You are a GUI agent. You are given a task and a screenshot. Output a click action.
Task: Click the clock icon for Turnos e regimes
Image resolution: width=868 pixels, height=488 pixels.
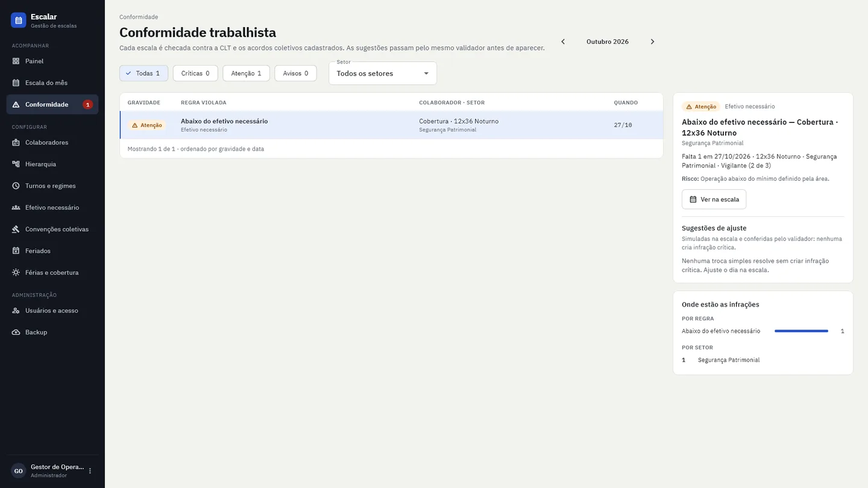click(x=16, y=186)
